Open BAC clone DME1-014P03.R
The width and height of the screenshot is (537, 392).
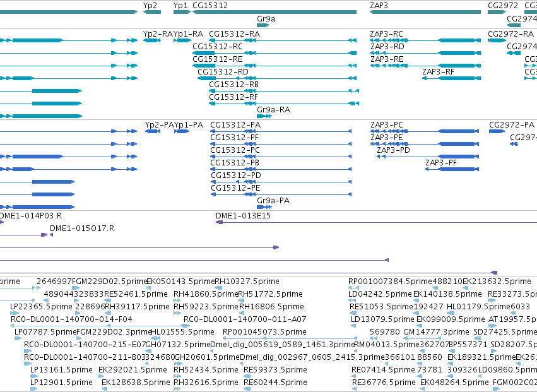30,216
